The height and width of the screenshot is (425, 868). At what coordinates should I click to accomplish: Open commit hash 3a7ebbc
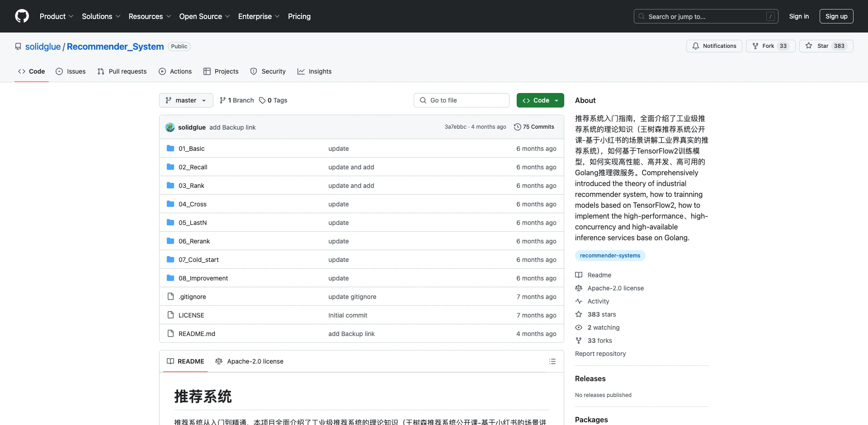pos(455,127)
